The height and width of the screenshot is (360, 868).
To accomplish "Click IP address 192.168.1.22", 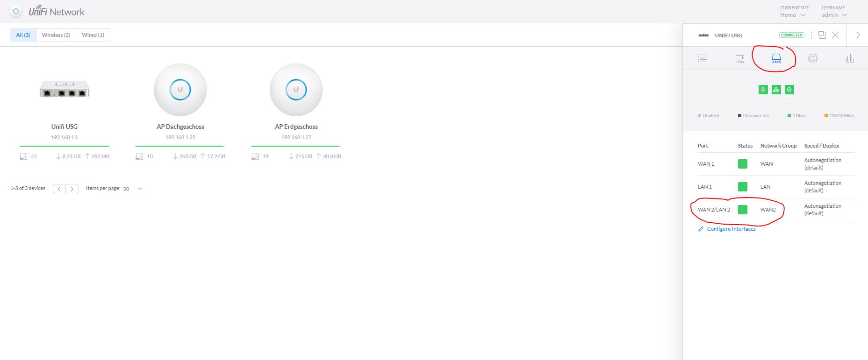I will (180, 137).
